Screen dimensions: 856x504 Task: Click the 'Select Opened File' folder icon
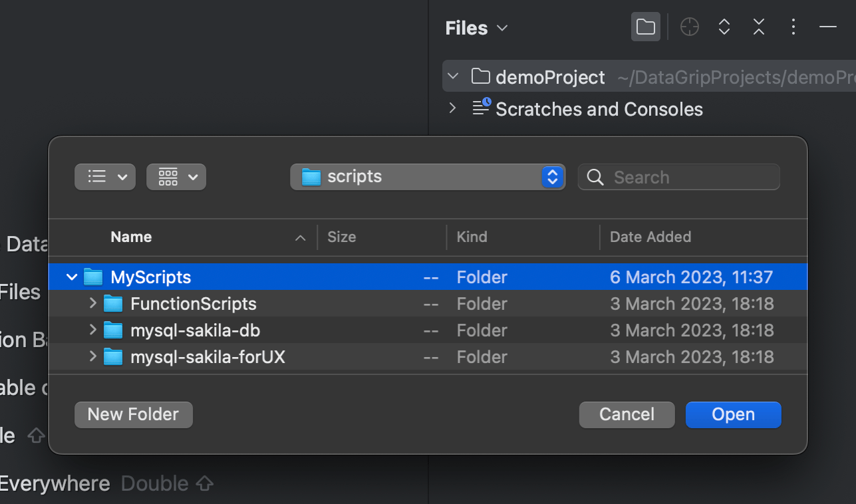(x=645, y=27)
